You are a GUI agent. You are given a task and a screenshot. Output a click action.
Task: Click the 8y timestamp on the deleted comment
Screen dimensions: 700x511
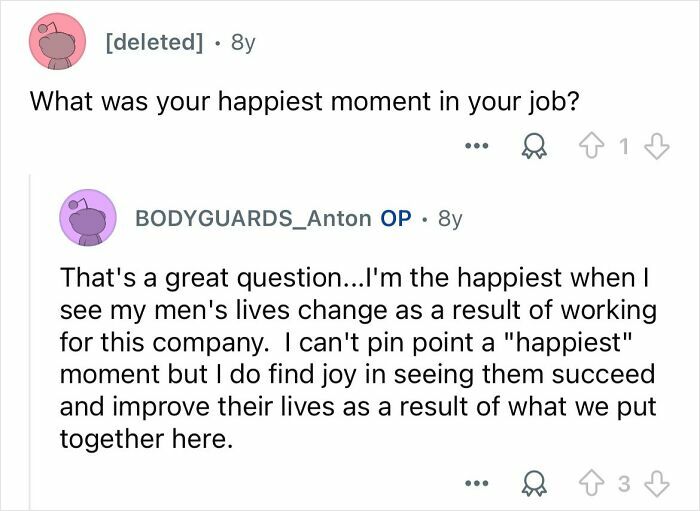[243, 43]
